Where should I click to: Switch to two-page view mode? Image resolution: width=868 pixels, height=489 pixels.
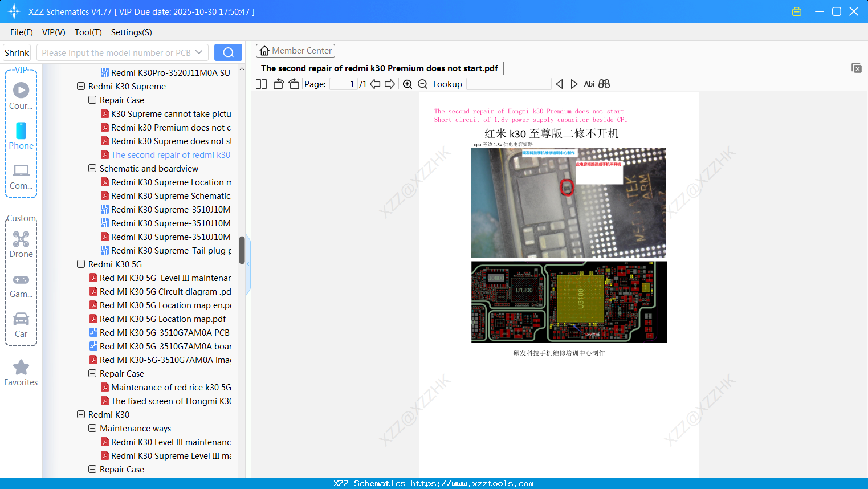pyautogui.click(x=260, y=83)
